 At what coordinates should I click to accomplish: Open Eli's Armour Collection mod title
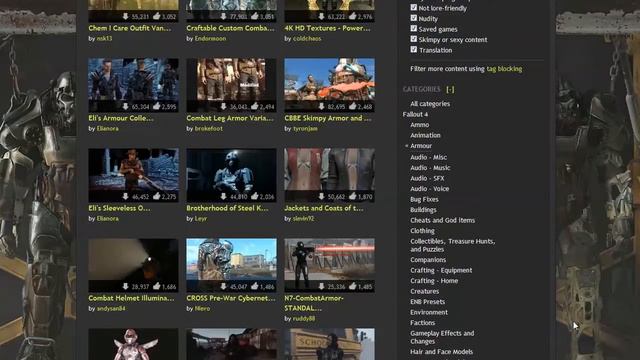pyautogui.click(x=121, y=118)
